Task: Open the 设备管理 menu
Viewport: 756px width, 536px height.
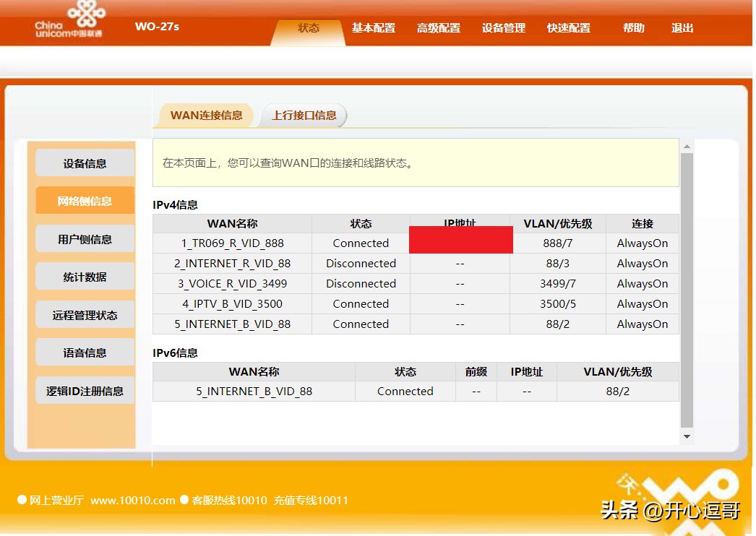Action: click(503, 27)
